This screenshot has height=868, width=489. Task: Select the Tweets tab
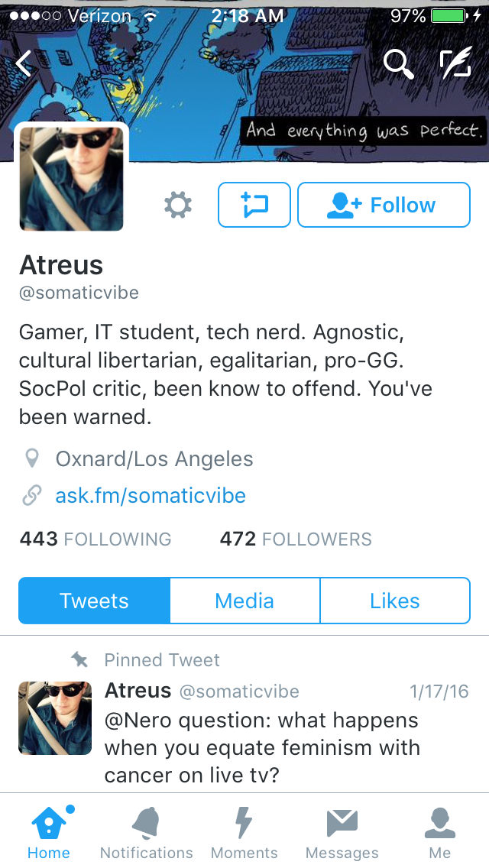[94, 601]
